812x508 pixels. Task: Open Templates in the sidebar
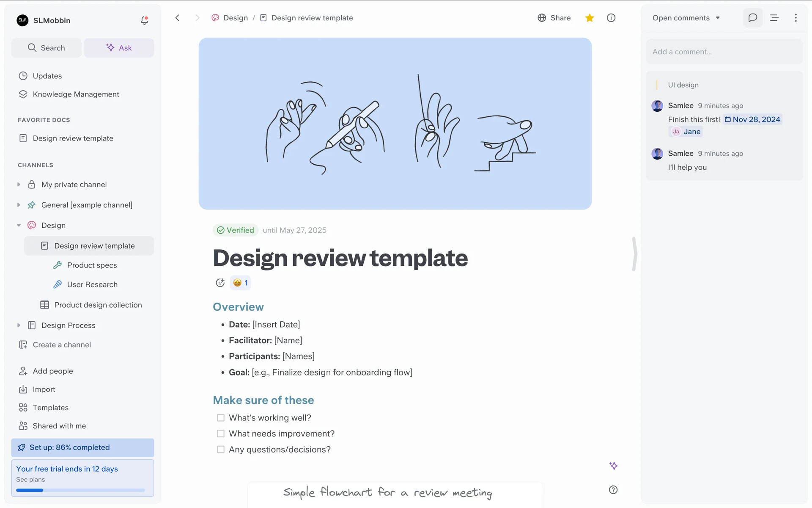click(x=50, y=408)
